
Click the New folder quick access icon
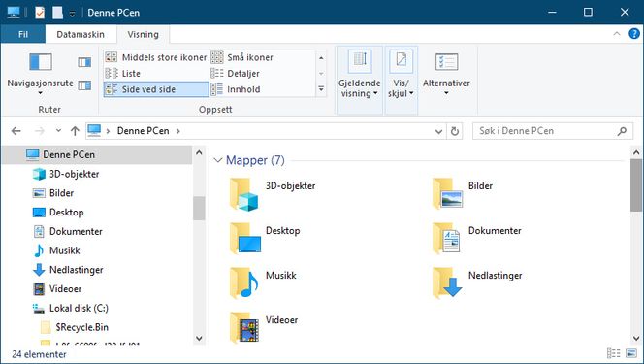pos(58,13)
